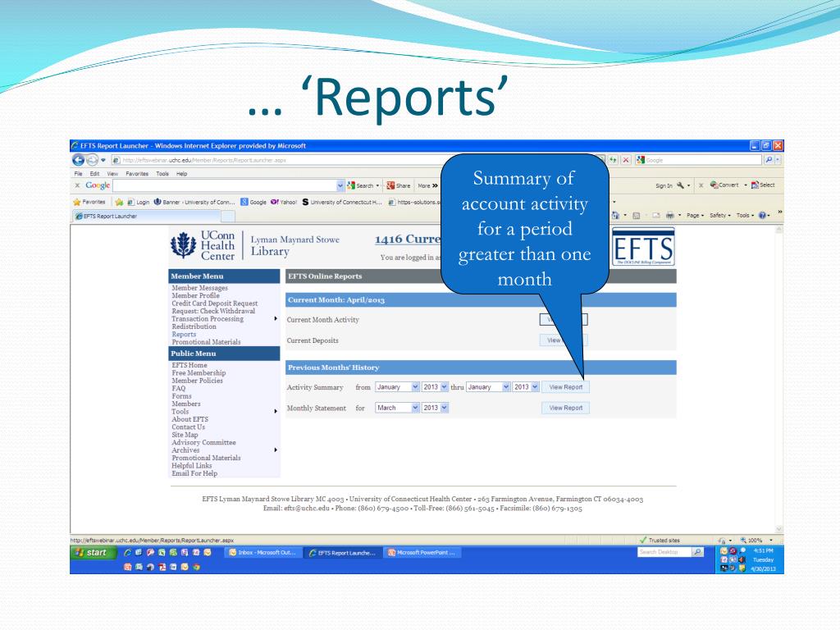The height and width of the screenshot is (630, 840).
Task: Open the Help menu
Action: (181, 174)
